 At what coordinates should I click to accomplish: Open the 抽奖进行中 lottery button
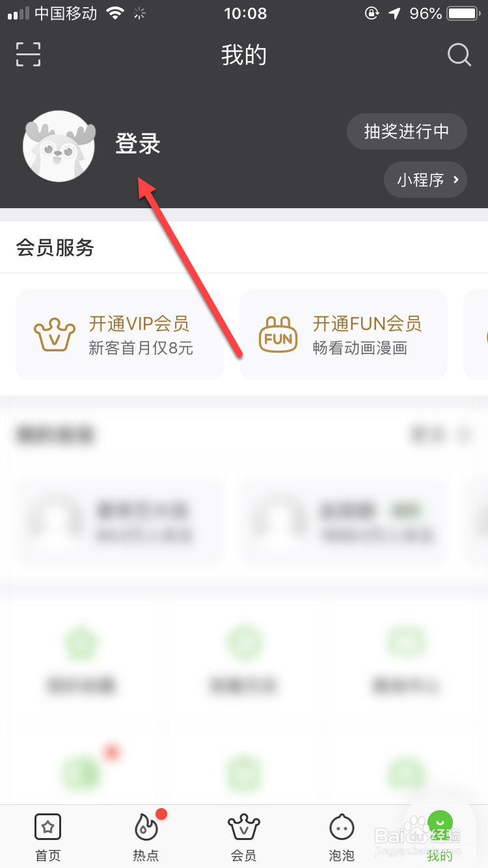(x=407, y=131)
